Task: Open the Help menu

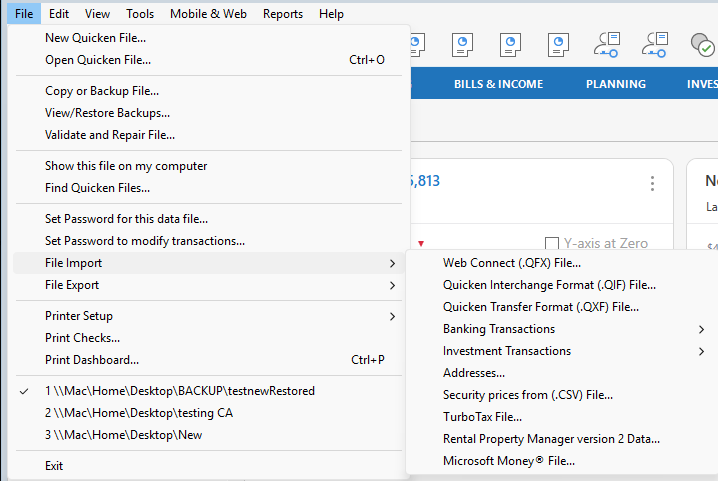Action: click(x=331, y=14)
